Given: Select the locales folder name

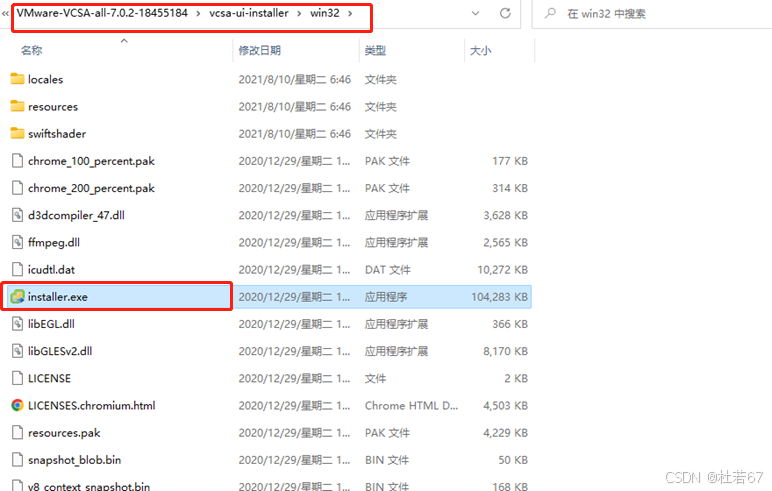Looking at the screenshot, I should (x=45, y=79).
